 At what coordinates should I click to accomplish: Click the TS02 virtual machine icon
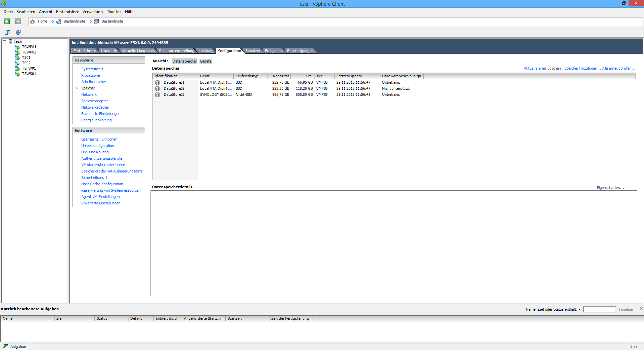point(17,63)
